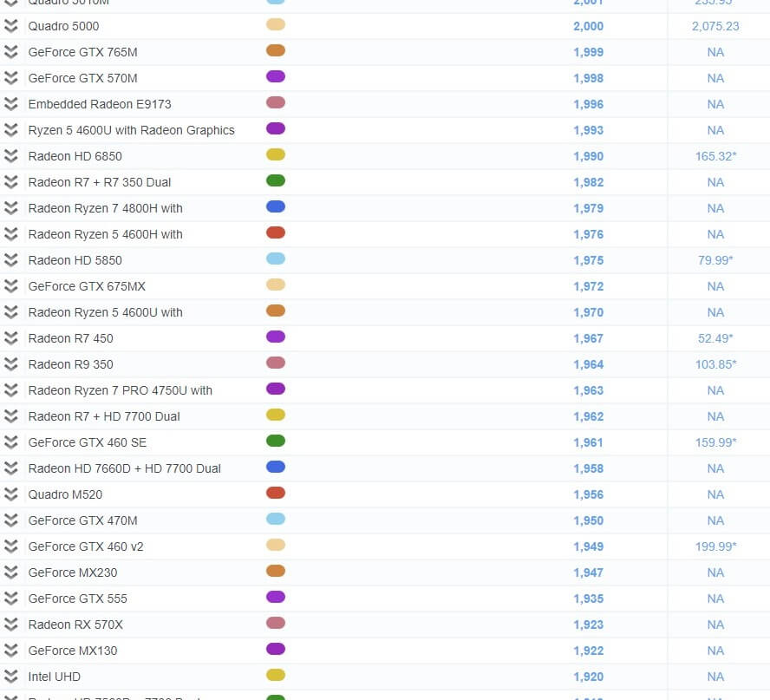The width and height of the screenshot is (770, 700).
Task: Click blue swatch for Radeon Ryzen 7 4800H
Action: [276, 206]
